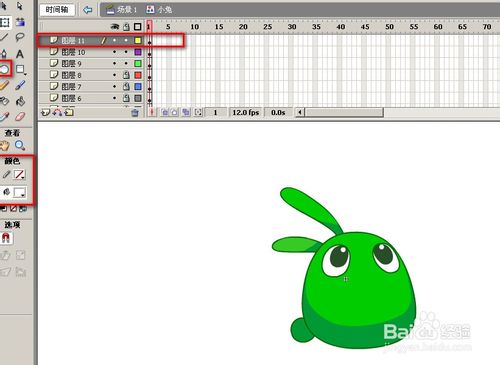Screen dimensions: 500x365
Task: Select the Gradient Transform tool
Action: 20,22
